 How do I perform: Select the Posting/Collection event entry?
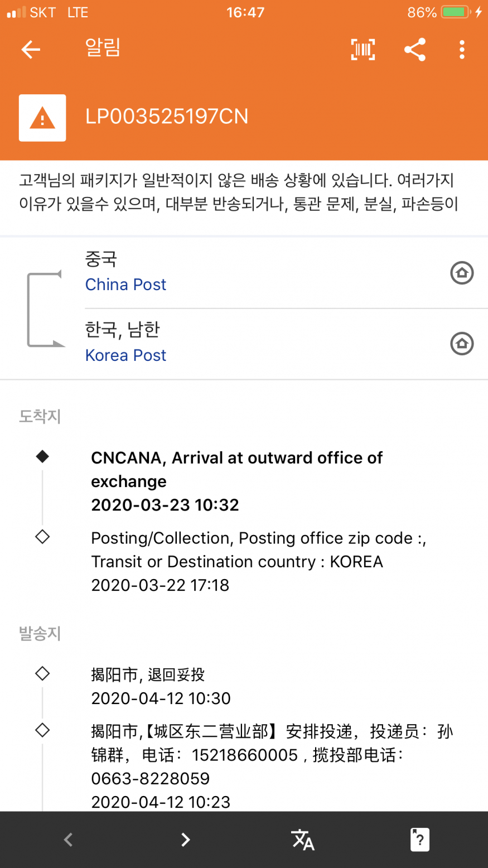258,561
